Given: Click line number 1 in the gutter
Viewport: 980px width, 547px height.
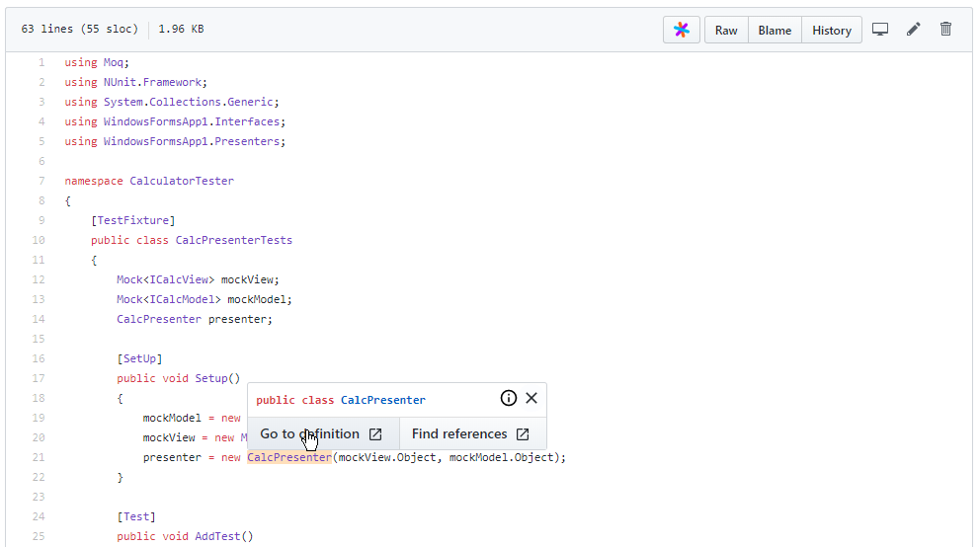Looking at the screenshot, I should point(41,62).
